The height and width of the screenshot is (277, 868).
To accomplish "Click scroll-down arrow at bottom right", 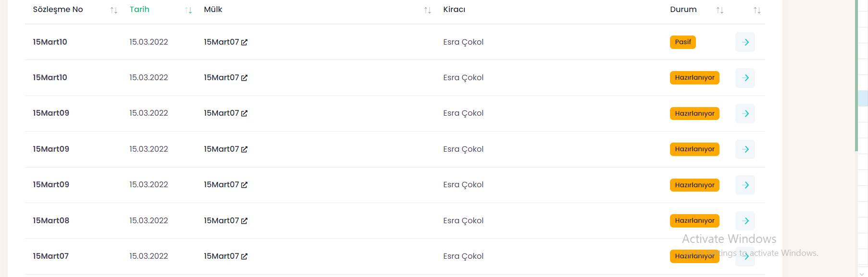I will click(x=861, y=274).
